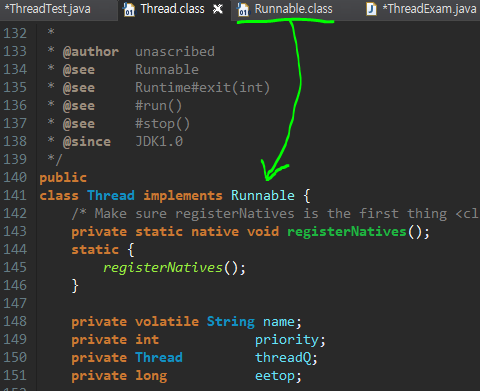This screenshot has height=391, width=480.
Task: Click 'Runtime#exit(int)' in the Javadoc
Action: (202, 88)
